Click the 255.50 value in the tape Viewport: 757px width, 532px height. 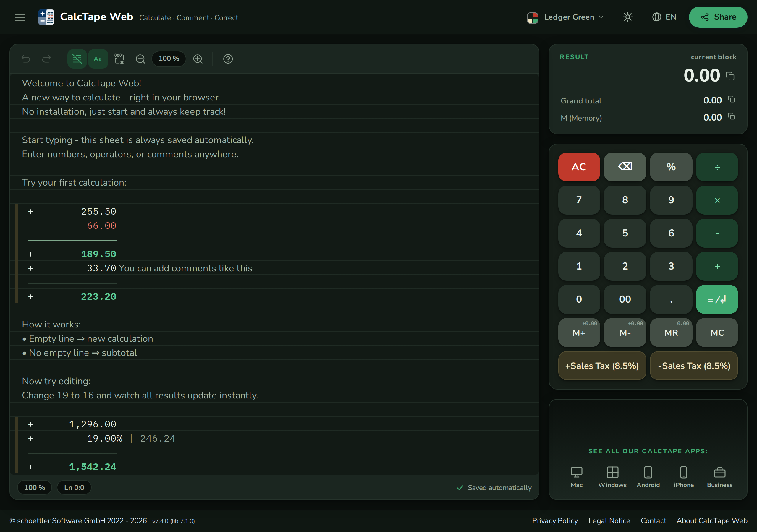tap(98, 211)
